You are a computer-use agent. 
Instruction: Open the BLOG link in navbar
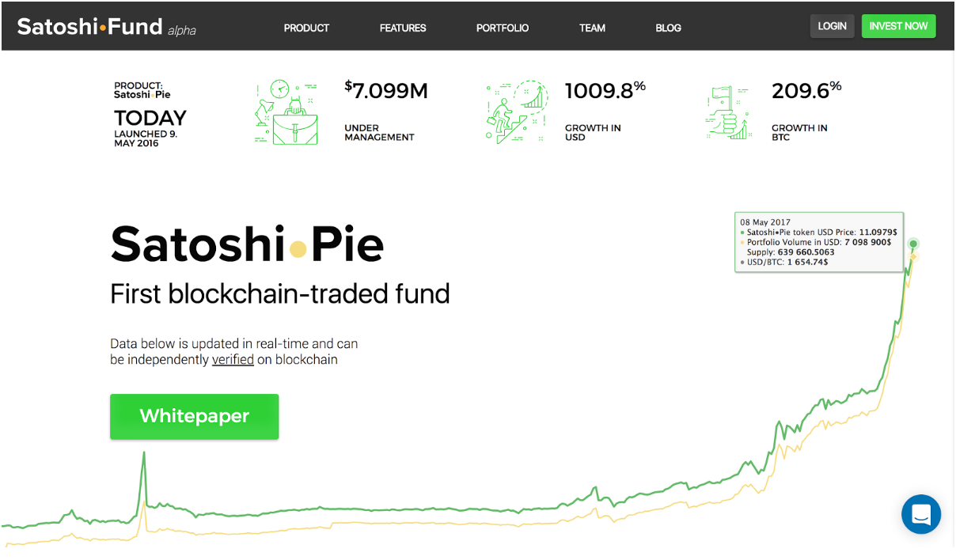[668, 28]
